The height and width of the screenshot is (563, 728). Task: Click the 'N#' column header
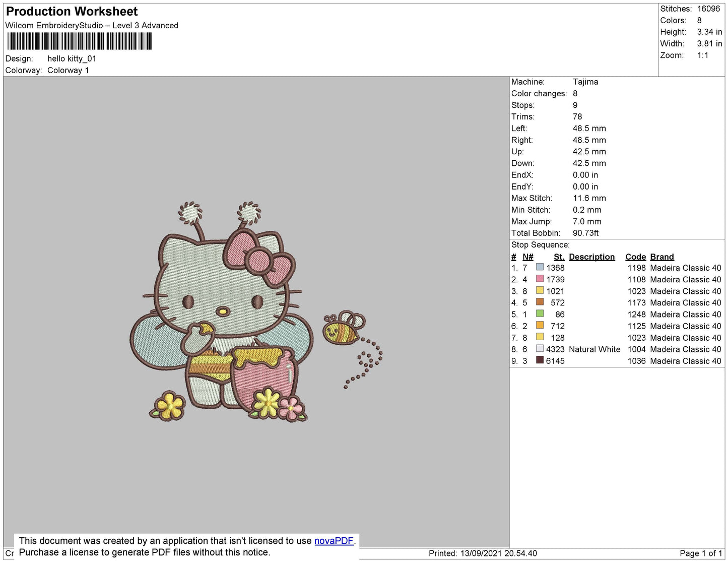(528, 257)
